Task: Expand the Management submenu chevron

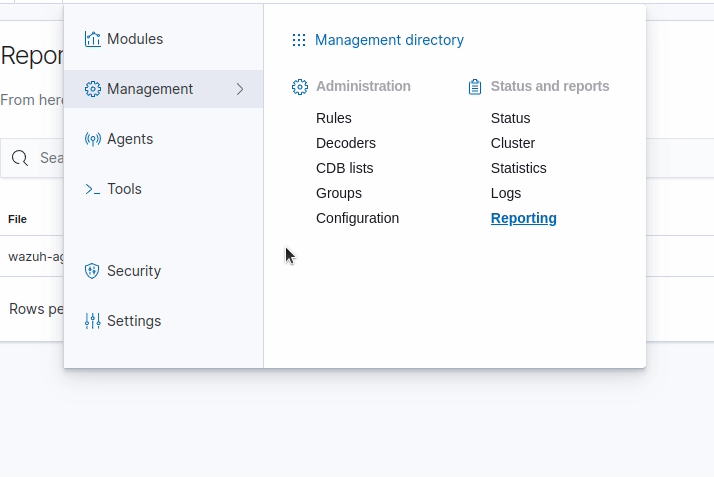Action: click(x=240, y=89)
